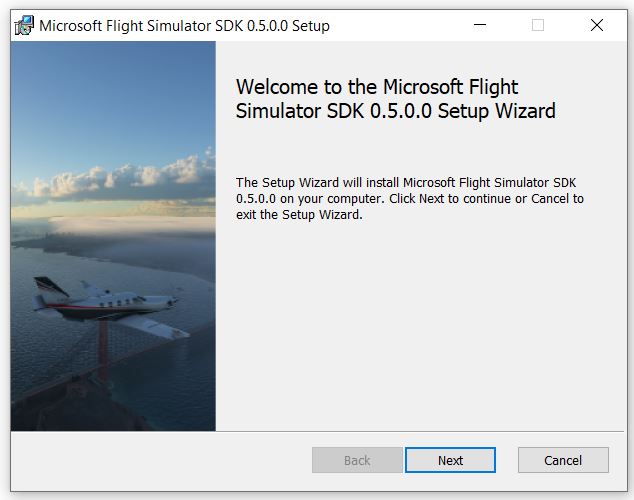The image size is (634, 500).
Task: Click 'The Setup Wizard will install' description text
Action: (x=410, y=198)
